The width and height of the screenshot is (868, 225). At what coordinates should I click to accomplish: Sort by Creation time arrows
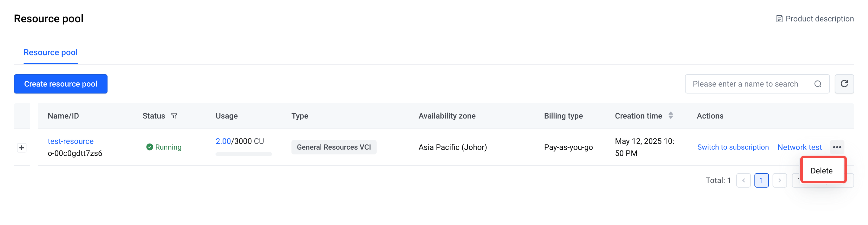click(670, 116)
